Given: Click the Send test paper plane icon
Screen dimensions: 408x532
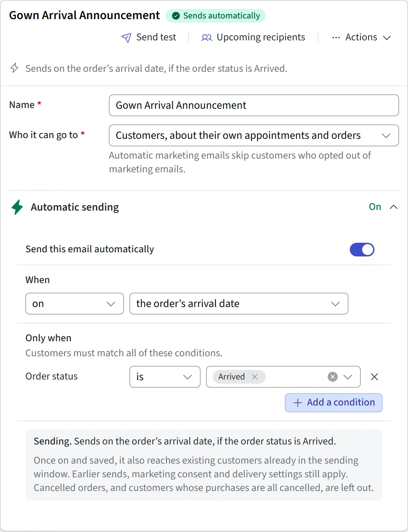Looking at the screenshot, I should [126, 38].
